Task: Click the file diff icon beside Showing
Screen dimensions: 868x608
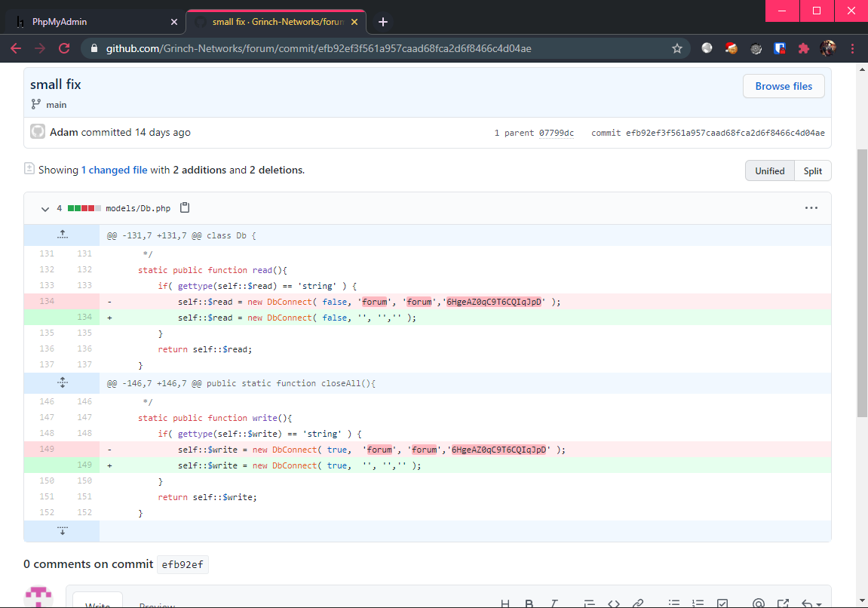Action: pos(29,168)
